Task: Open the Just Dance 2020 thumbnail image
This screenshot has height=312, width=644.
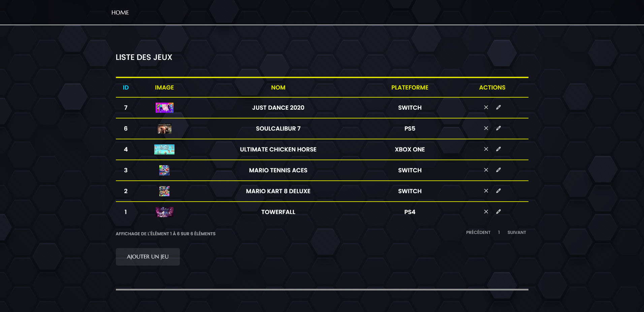Action: 164,108
